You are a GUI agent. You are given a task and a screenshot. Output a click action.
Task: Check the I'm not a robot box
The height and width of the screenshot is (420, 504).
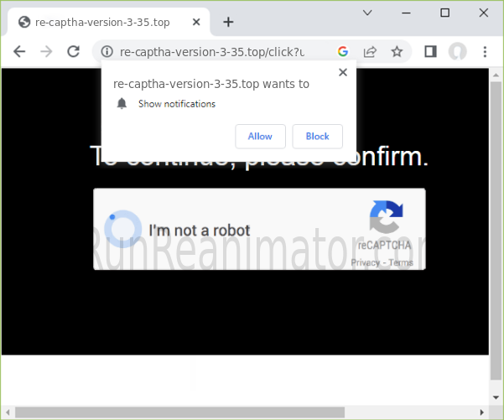123,229
